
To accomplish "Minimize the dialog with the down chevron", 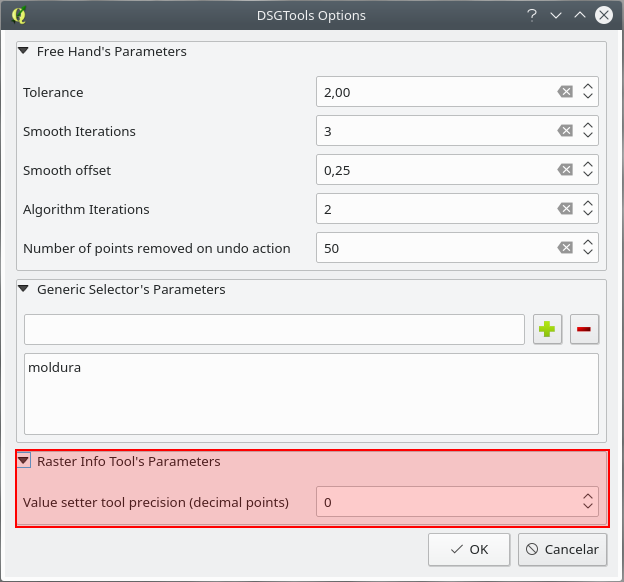I will click(556, 16).
